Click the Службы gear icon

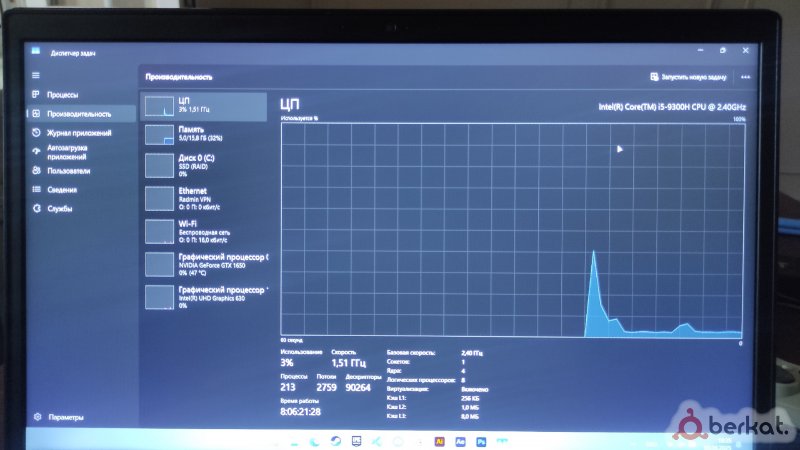coord(37,208)
